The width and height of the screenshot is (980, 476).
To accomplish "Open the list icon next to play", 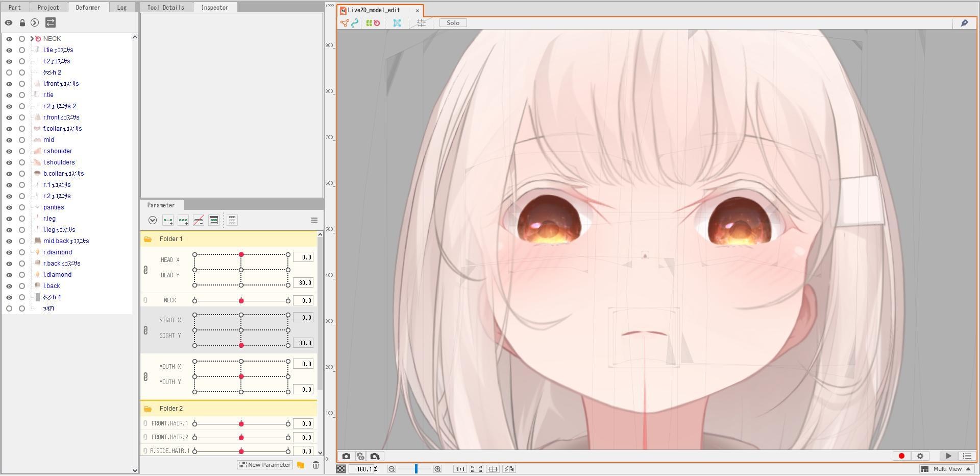I will coord(967,456).
